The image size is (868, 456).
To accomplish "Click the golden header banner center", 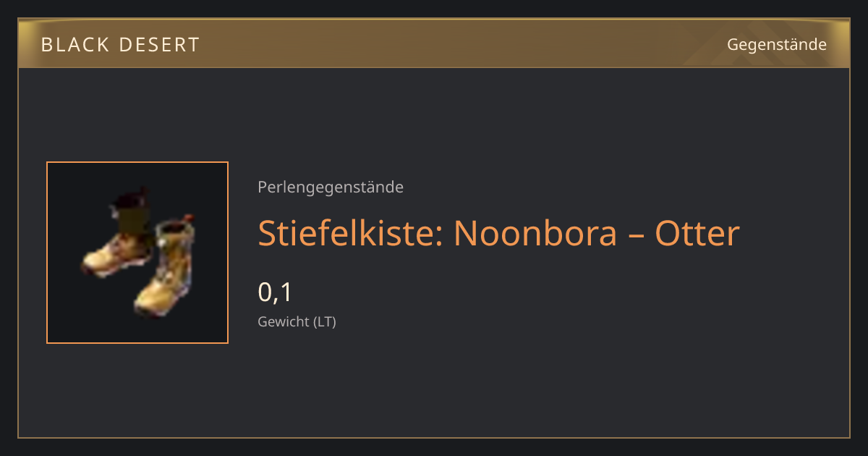I will [434, 43].
